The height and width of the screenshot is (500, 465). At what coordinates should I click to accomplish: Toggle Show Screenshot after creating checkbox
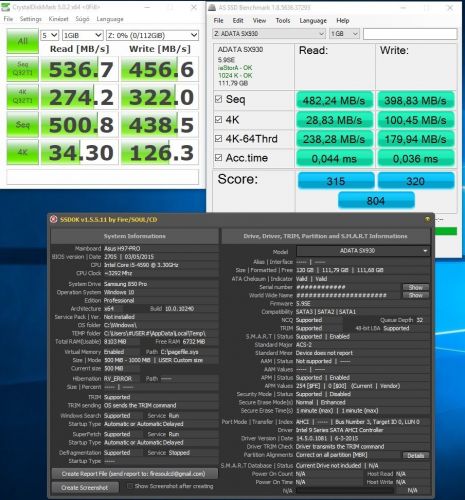130,486
